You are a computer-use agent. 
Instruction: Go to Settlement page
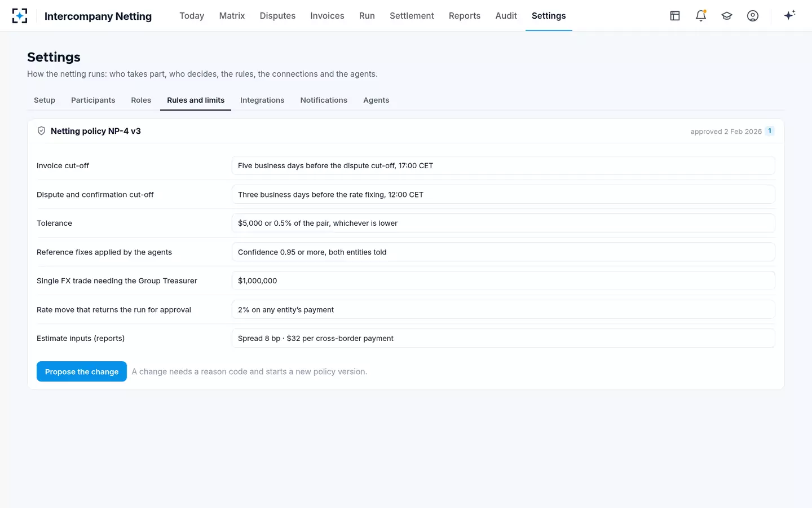(x=412, y=16)
